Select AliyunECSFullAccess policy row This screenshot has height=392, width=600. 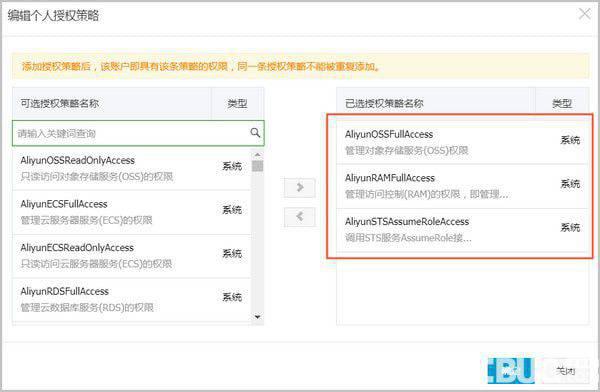click(x=132, y=212)
